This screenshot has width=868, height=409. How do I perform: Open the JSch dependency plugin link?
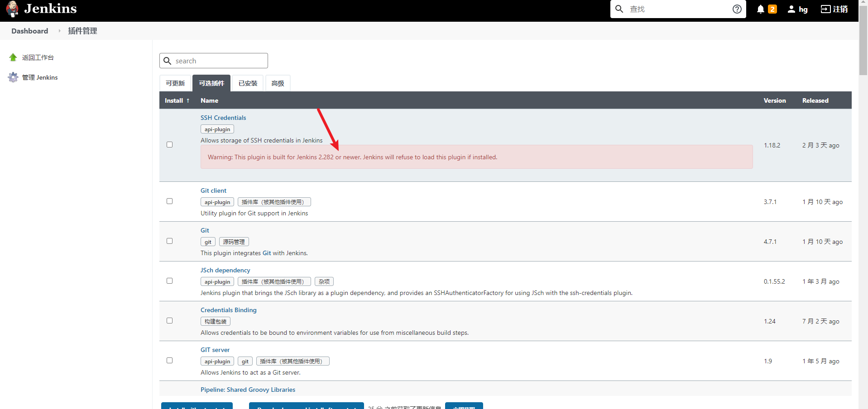[x=225, y=270]
